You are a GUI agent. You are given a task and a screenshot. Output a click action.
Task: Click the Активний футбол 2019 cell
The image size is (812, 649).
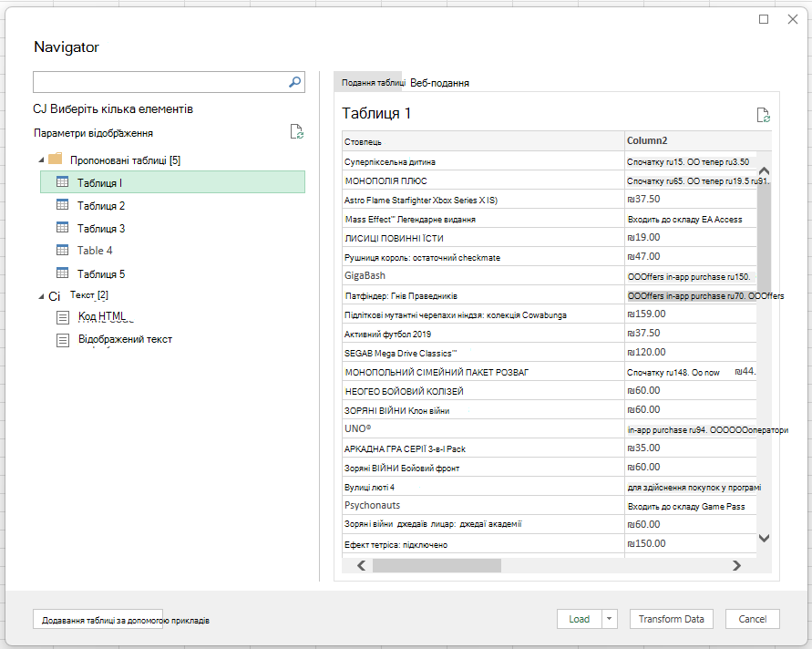(483, 334)
